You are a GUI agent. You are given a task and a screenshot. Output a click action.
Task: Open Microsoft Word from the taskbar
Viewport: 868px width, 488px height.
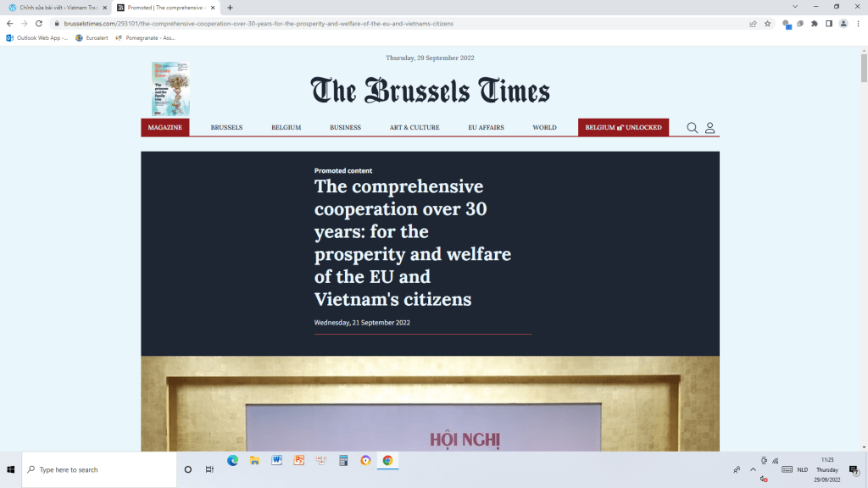tap(276, 460)
